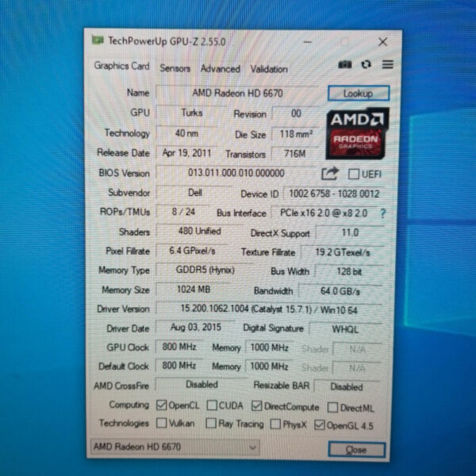The height and width of the screenshot is (476, 476).
Task: Toggle the OpenCL checkbox
Action: pyautogui.click(x=161, y=405)
